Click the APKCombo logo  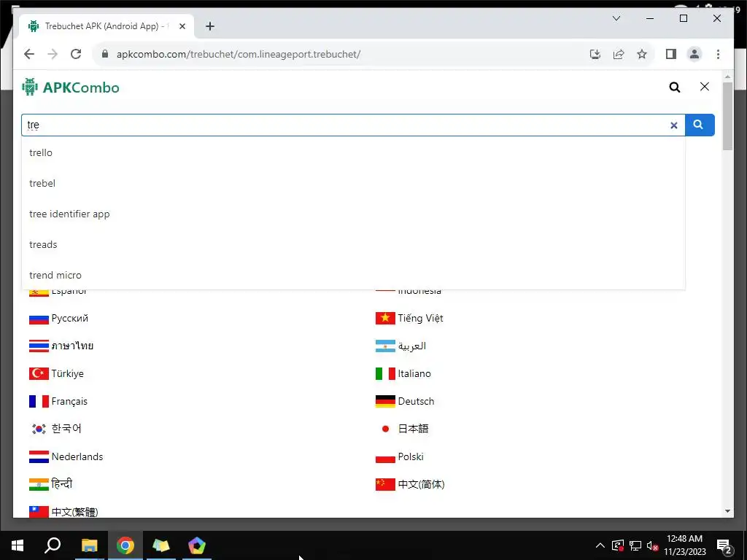tap(71, 87)
